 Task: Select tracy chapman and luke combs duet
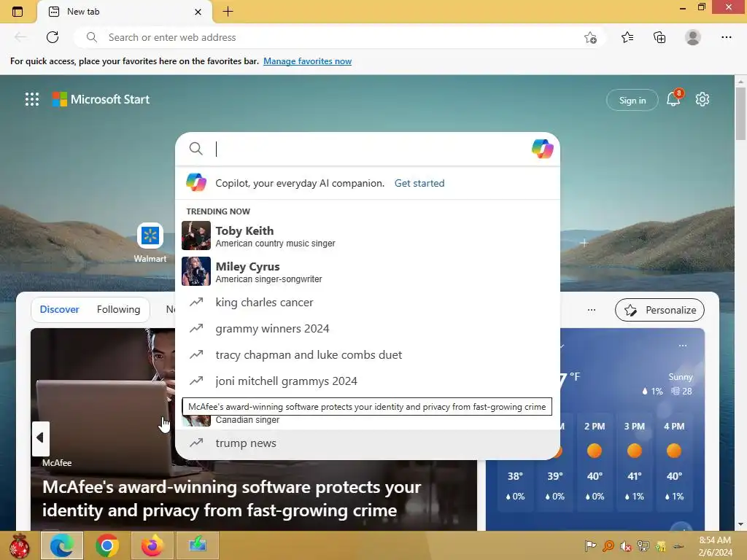(x=368, y=355)
